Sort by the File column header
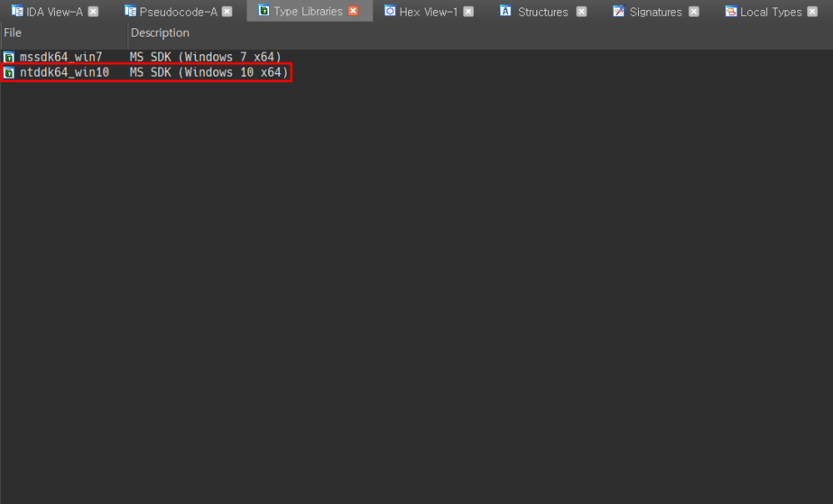Image resolution: width=833 pixels, height=504 pixels. (64, 33)
